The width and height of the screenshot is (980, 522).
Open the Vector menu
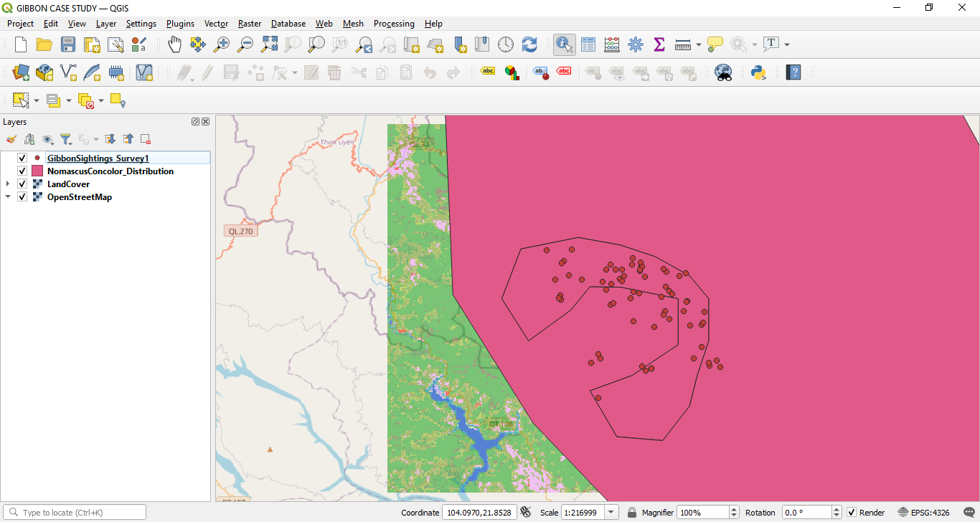[216, 24]
